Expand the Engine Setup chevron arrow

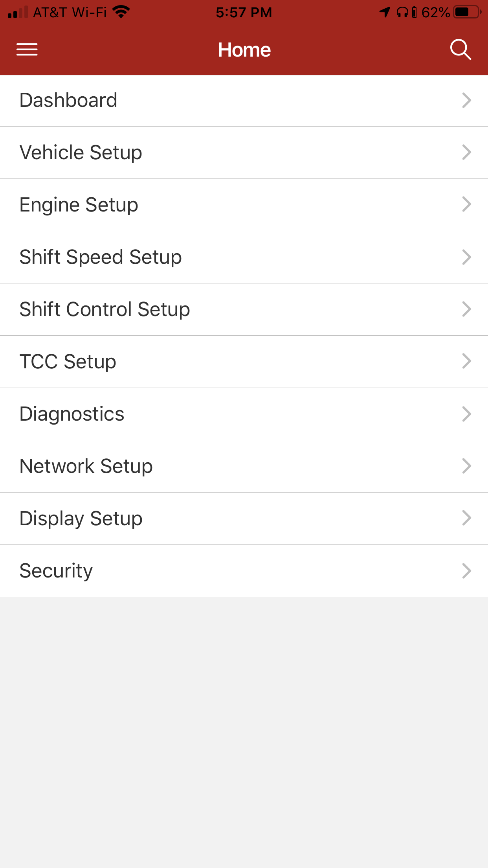pos(466,204)
